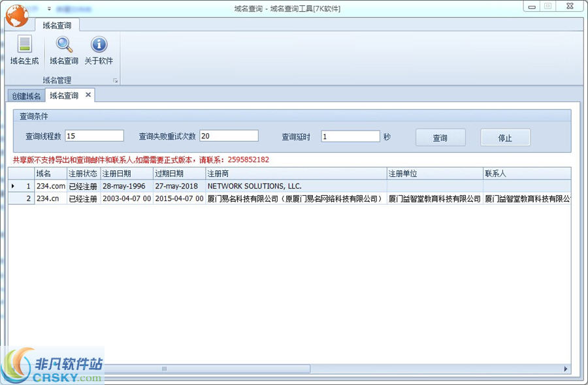Click the 域名查询 ribbon tab
588x385 pixels.
click(x=57, y=25)
